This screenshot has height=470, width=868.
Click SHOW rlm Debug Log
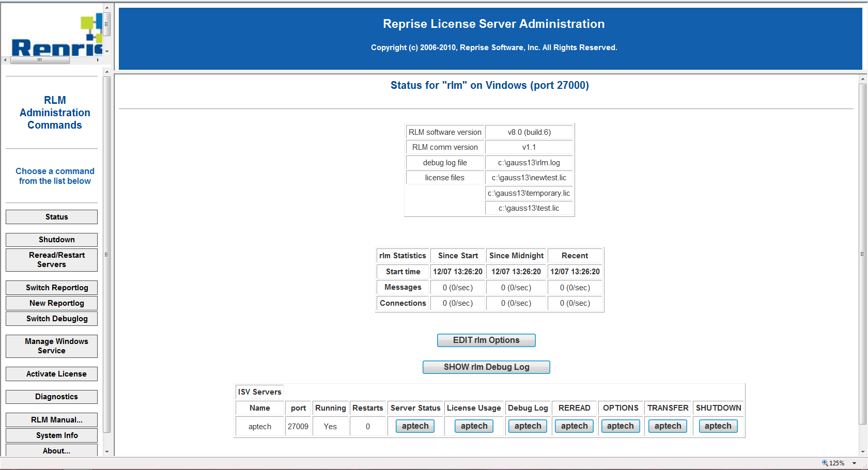tap(486, 367)
